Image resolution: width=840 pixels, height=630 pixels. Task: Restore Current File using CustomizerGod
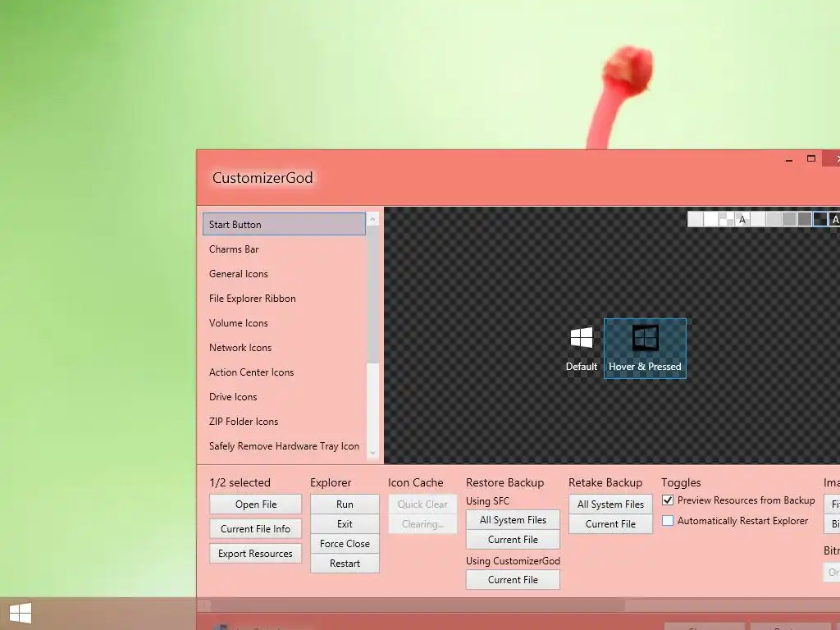513,580
